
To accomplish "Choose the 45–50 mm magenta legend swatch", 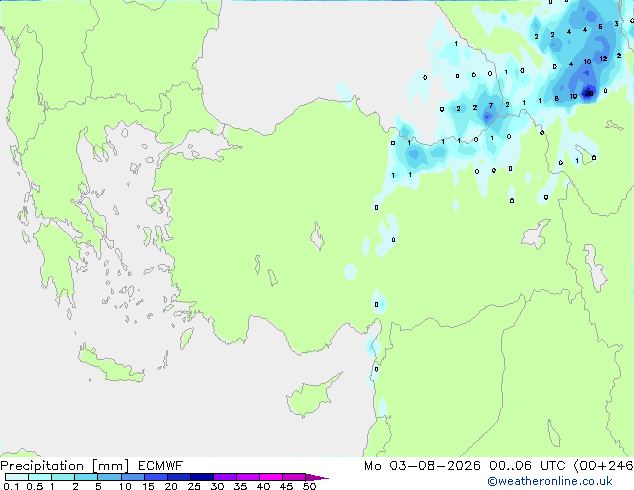I will coord(294,477).
